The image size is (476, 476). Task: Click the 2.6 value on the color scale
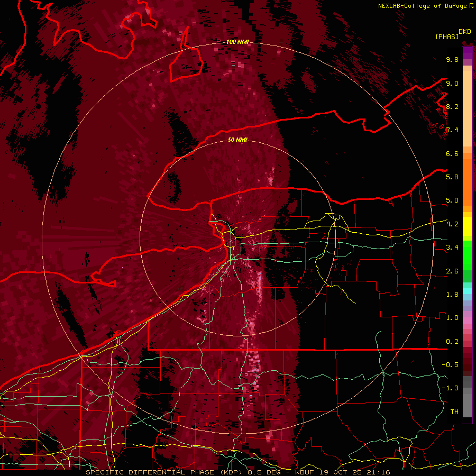coord(452,271)
